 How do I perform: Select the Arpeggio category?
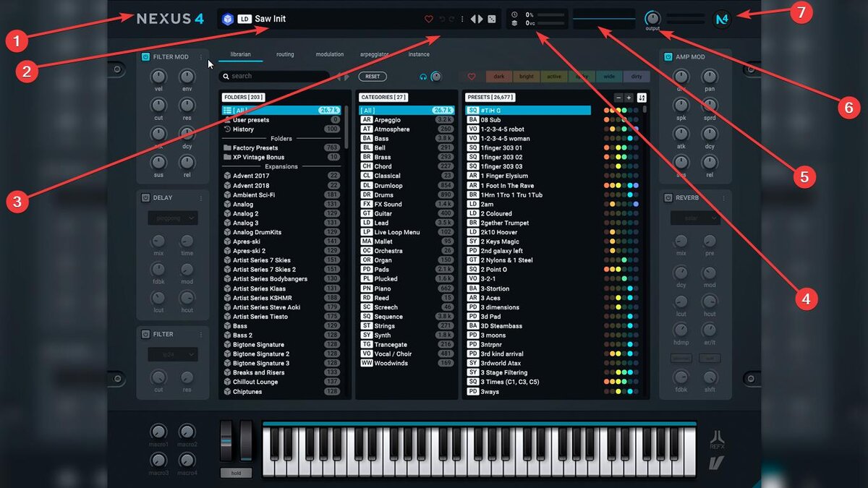click(407, 120)
